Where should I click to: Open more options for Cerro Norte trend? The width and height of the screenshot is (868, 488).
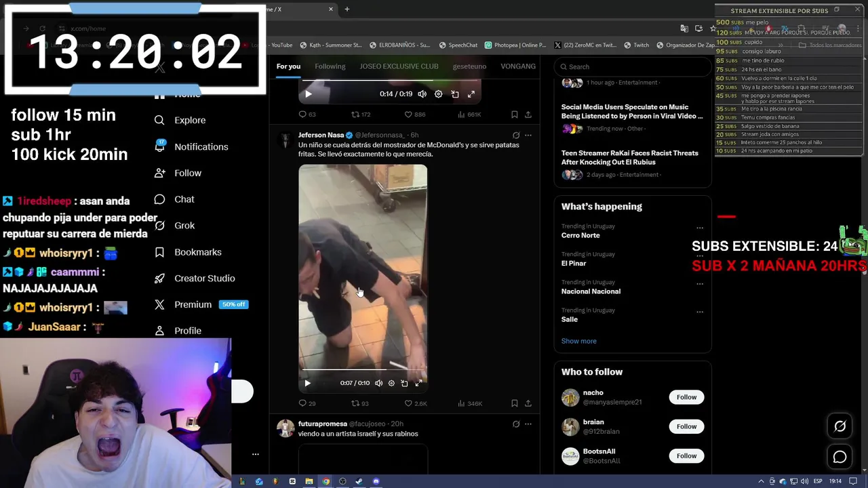coord(700,228)
